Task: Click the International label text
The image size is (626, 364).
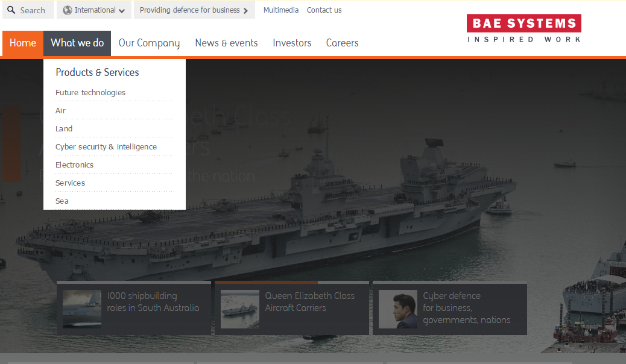Action: (x=95, y=10)
